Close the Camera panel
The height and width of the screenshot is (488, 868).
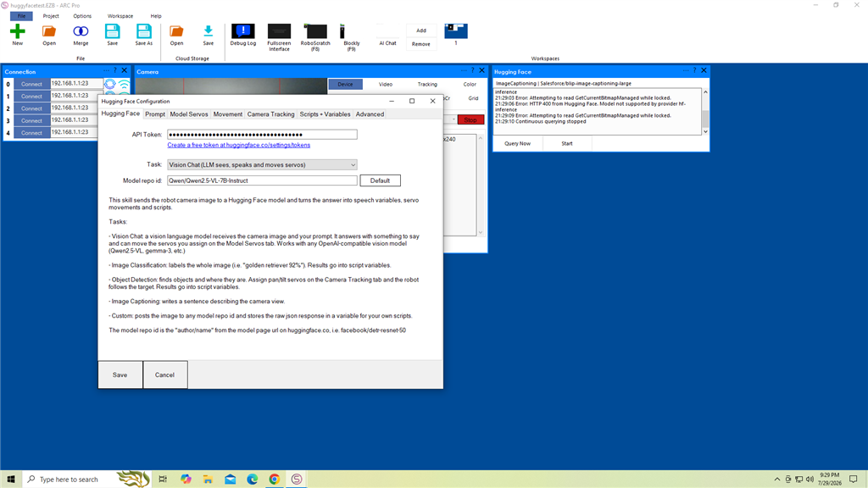(x=481, y=71)
